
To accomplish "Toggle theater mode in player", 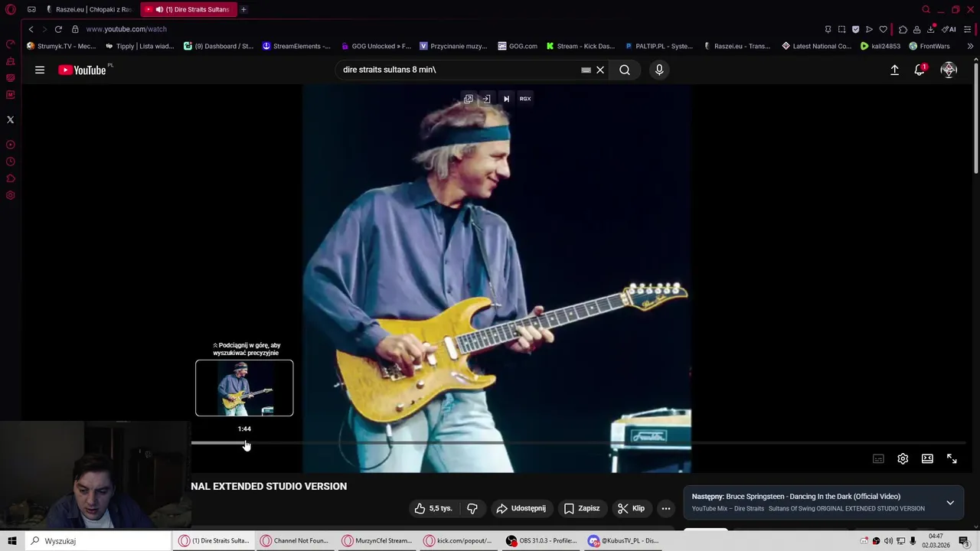I will [927, 458].
